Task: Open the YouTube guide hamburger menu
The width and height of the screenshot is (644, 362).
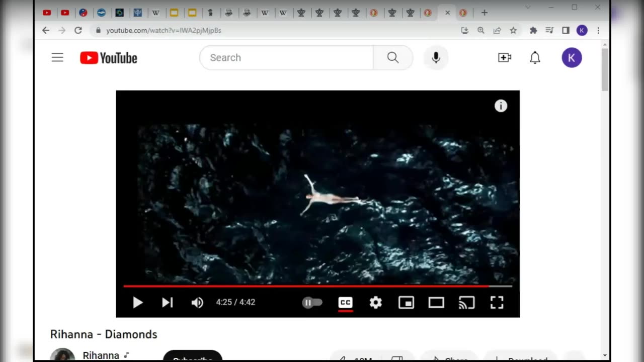Action: [57, 57]
